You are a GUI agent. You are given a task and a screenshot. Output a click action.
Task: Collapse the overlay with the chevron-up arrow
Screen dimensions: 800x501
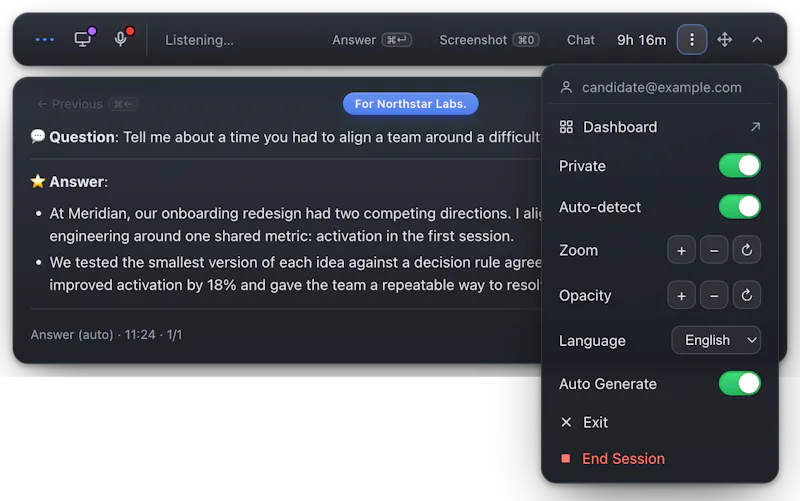coord(757,39)
